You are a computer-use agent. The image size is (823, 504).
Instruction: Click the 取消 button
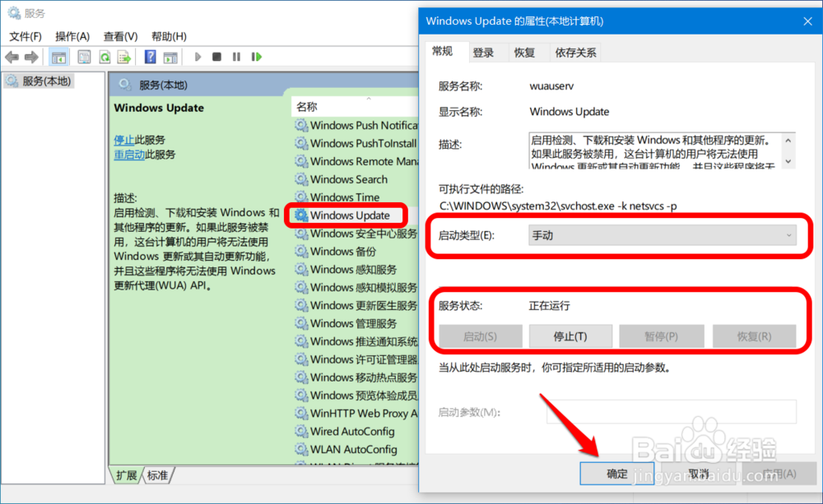pos(699,474)
